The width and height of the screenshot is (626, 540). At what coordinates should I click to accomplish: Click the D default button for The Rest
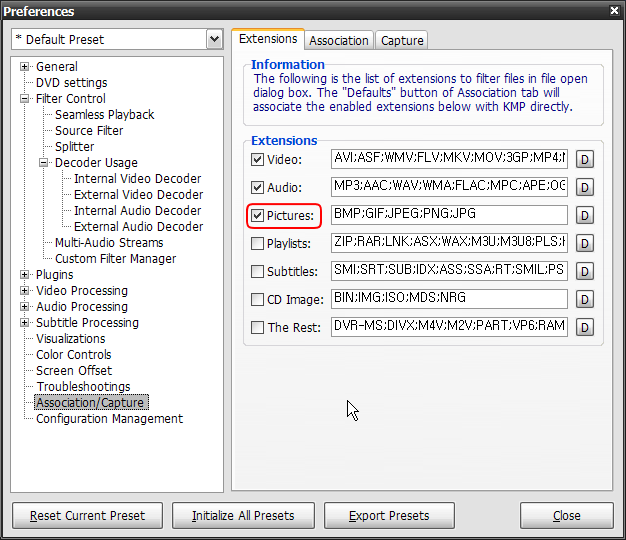tap(585, 327)
